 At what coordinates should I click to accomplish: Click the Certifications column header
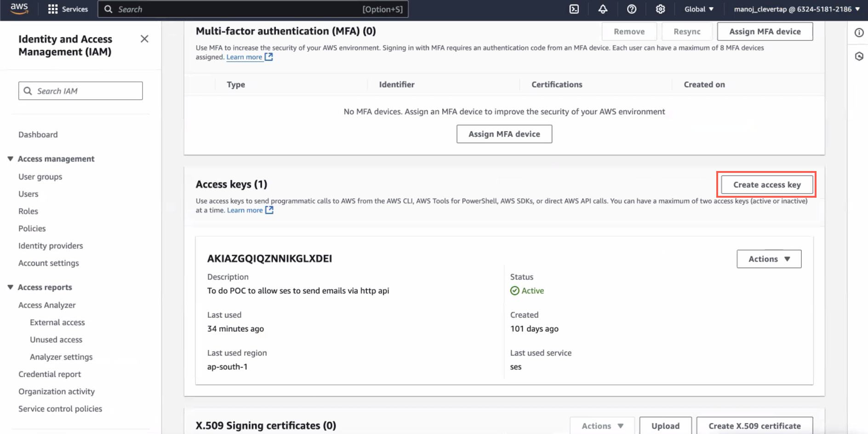(557, 85)
